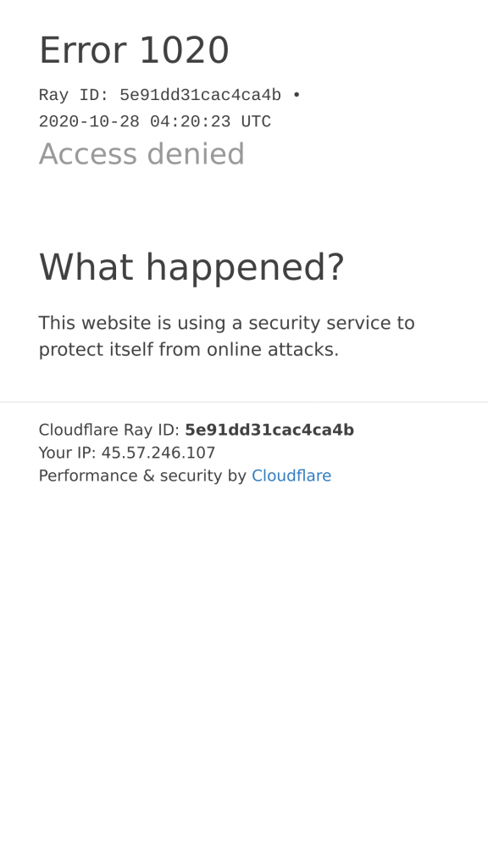Image resolution: width=488 pixels, height=868 pixels.
Task: Select the monospace Ray ID value at top
Action: [200, 95]
